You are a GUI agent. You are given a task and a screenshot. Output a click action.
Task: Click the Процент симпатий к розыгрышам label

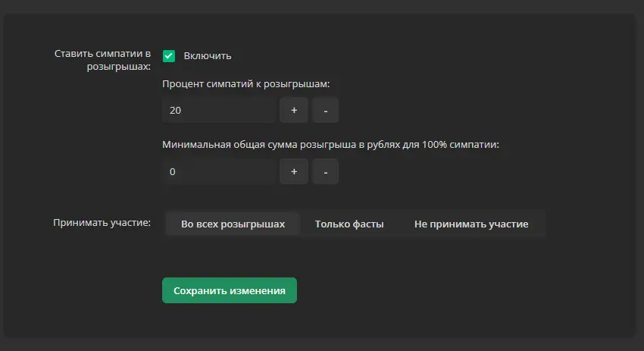pos(246,84)
